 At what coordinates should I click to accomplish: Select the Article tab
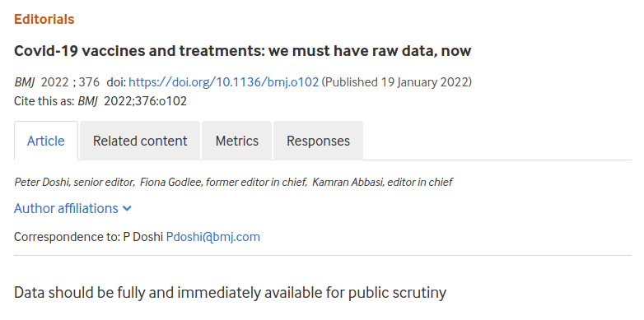pyautogui.click(x=46, y=141)
